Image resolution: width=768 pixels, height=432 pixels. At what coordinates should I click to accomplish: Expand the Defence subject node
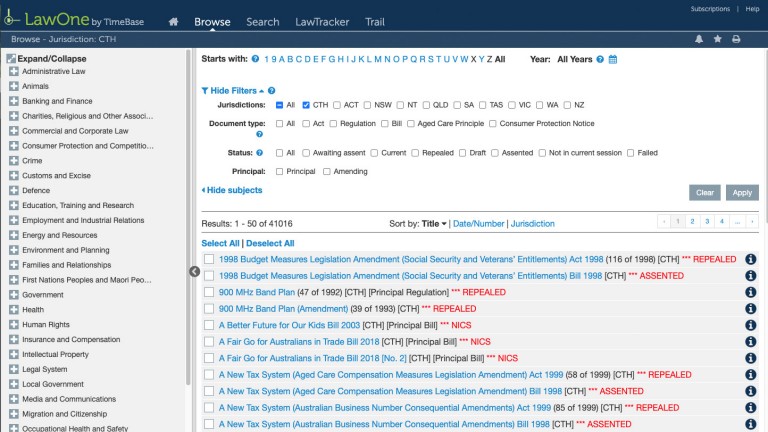[14, 191]
